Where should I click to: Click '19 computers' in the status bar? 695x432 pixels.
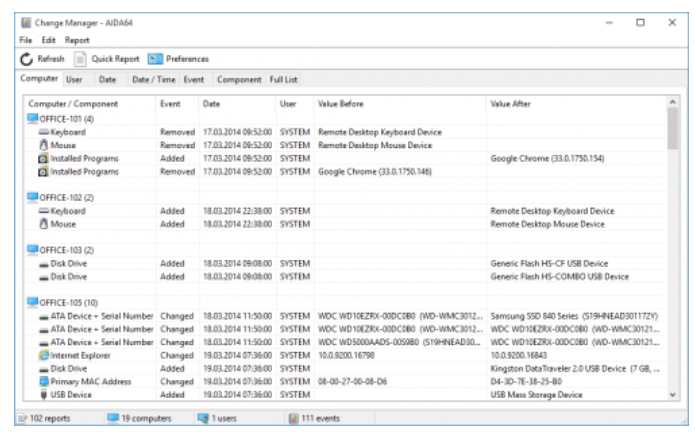pyautogui.click(x=146, y=418)
